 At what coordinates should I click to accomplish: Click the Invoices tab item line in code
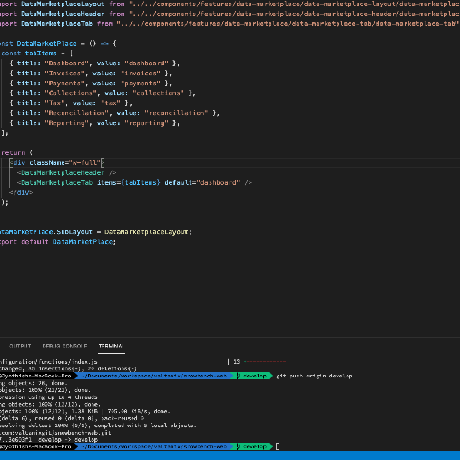91,73
